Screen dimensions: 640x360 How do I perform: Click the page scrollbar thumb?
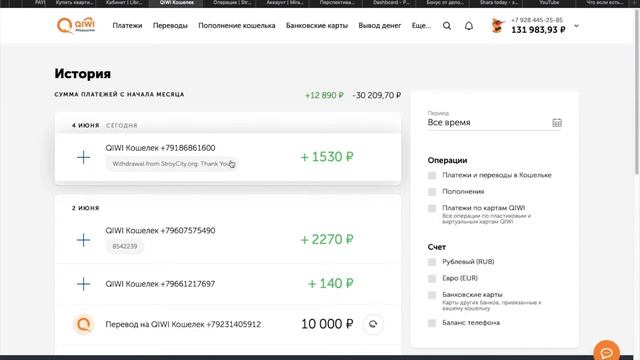point(637,92)
